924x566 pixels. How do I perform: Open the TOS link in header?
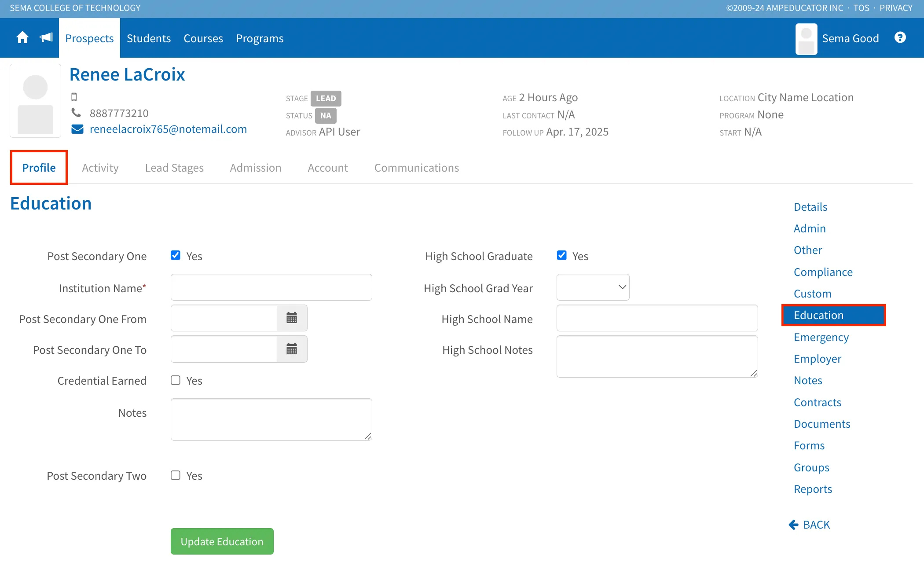coord(861,8)
